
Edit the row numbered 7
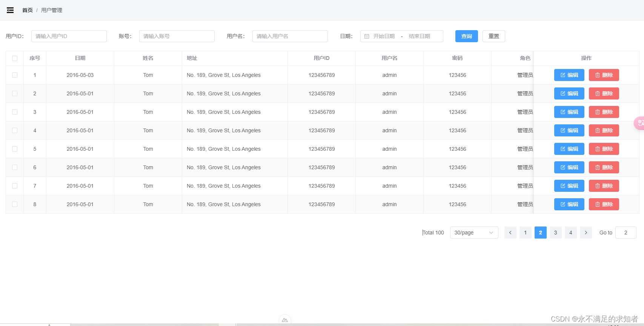[x=569, y=186]
